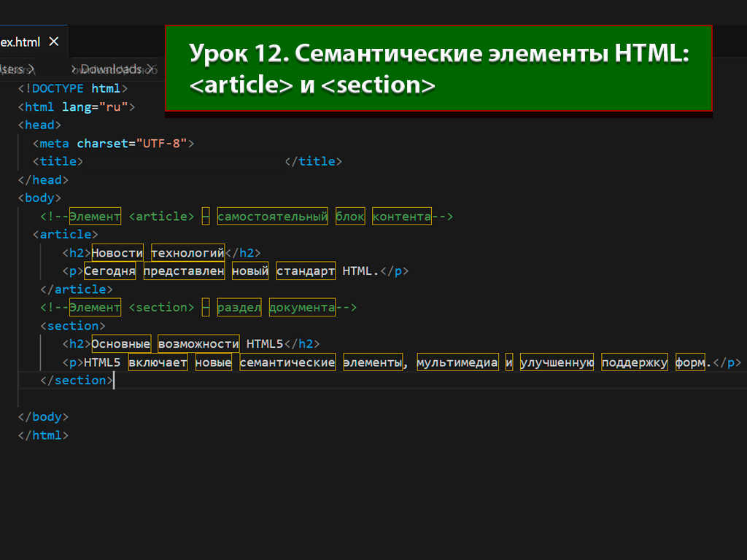The height and width of the screenshot is (560, 747).
Task: Click the heading text Новости технологий
Action: pyautogui.click(x=158, y=253)
